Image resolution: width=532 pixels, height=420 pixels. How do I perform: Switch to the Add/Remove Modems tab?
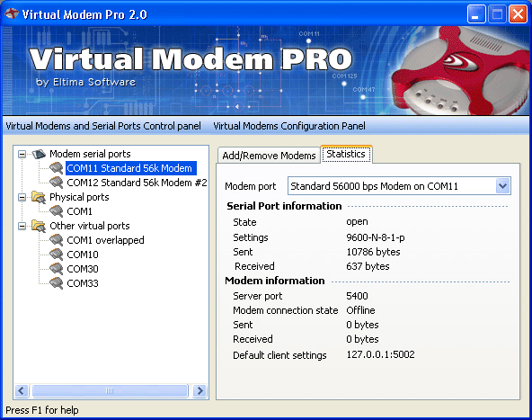pyautogui.click(x=269, y=156)
